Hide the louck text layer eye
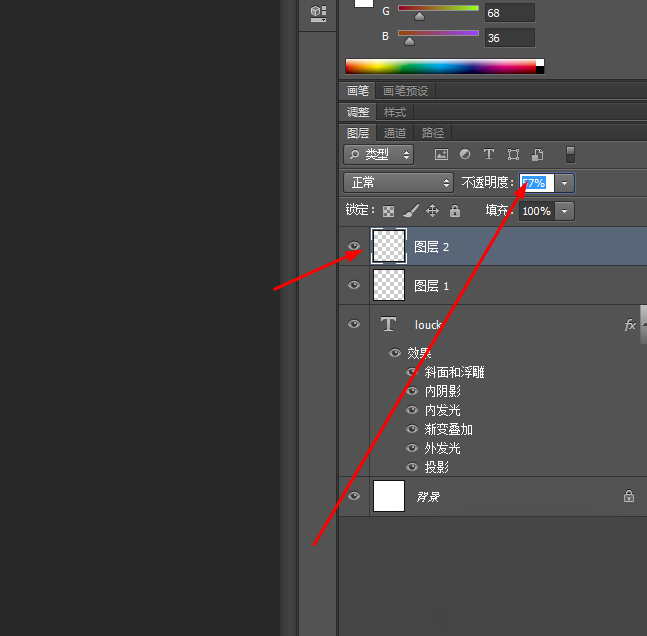Screen dimensions: 647x636 tap(354, 324)
